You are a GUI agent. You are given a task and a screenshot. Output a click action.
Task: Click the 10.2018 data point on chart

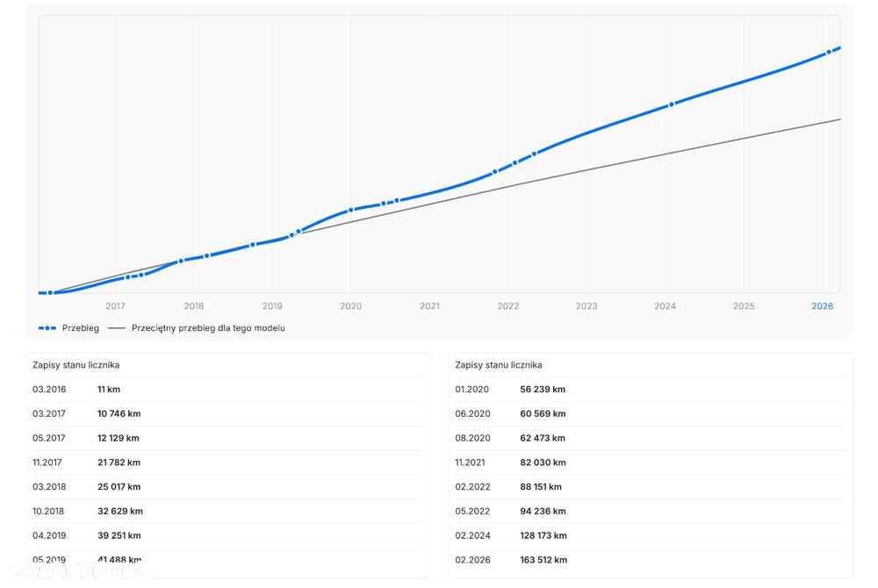(x=253, y=245)
